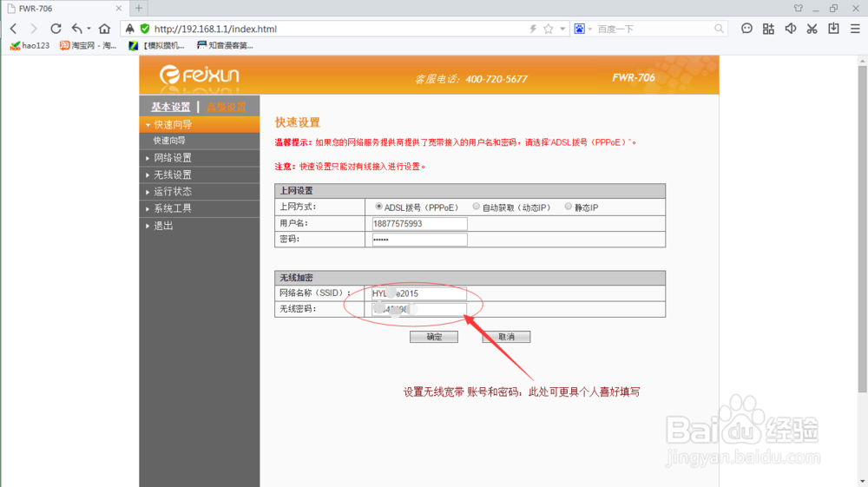
Task: Open dropdown arrow next to star
Action: click(562, 29)
